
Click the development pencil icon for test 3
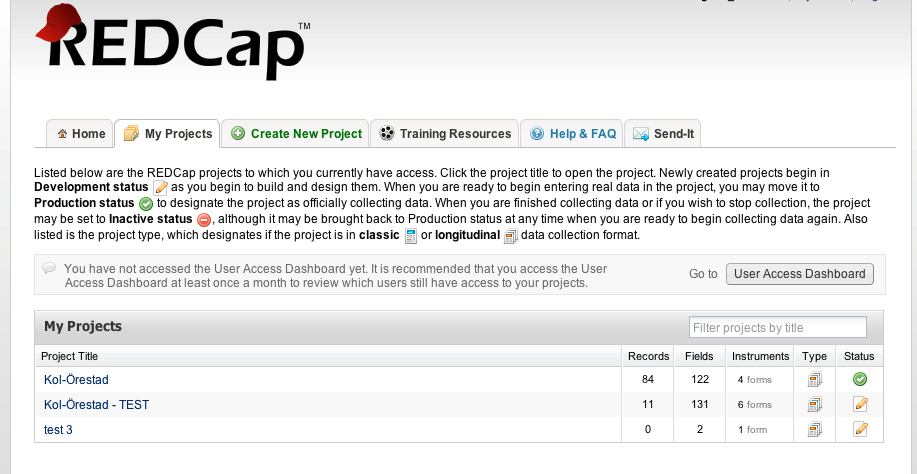[860, 430]
